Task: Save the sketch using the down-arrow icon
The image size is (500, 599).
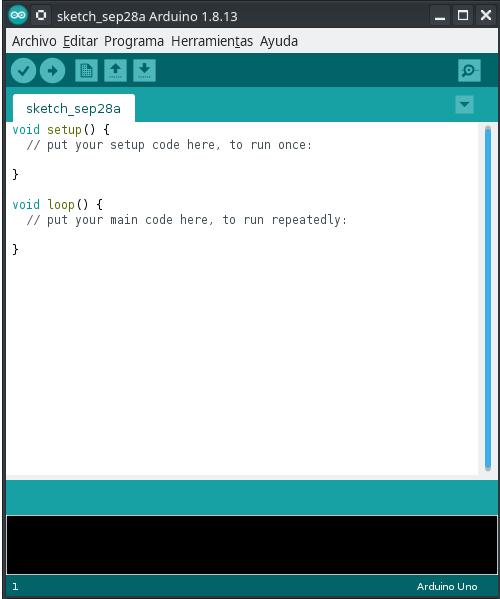Action: pos(144,71)
